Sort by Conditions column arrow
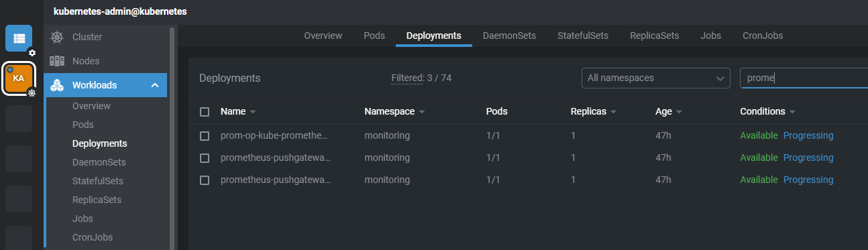 click(x=792, y=112)
